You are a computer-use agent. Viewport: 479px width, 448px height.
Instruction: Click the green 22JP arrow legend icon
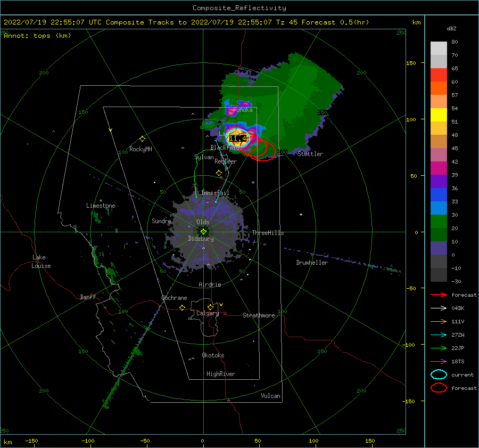[439, 348]
